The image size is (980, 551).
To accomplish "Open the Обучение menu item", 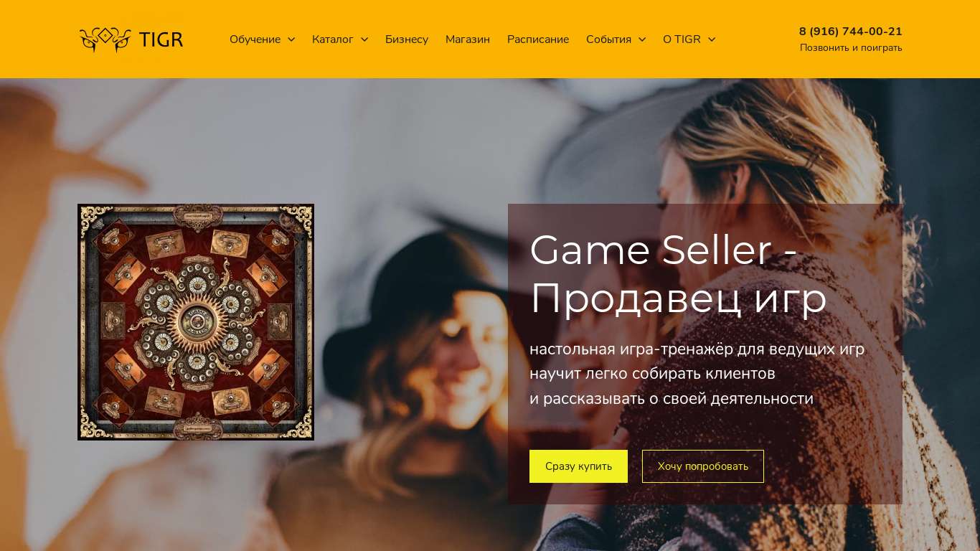I will [x=255, y=39].
